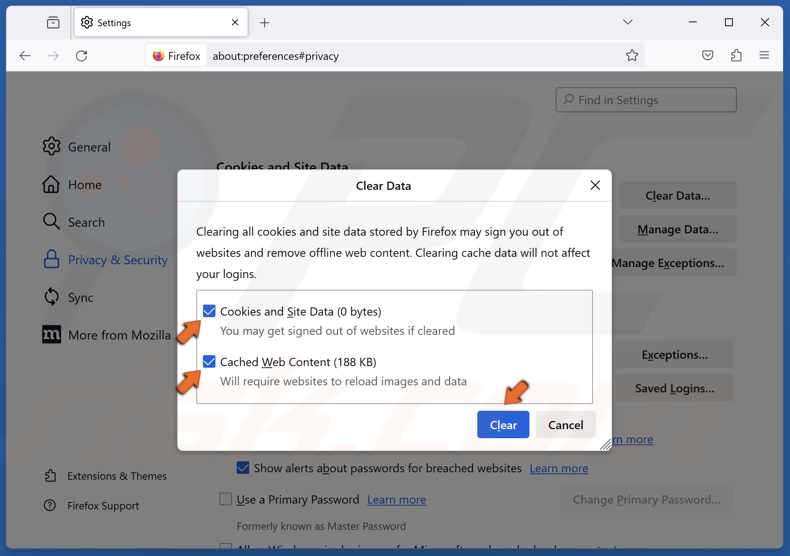Click the Manage Exceptions... button
790x556 pixels.
coord(674,263)
